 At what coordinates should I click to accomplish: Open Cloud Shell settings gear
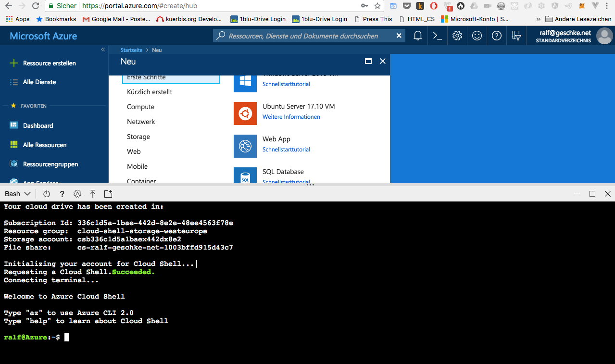coord(77,194)
